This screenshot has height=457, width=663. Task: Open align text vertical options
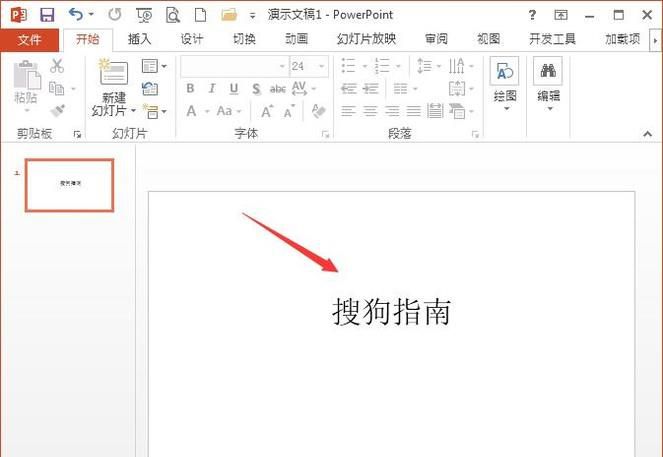click(461, 89)
